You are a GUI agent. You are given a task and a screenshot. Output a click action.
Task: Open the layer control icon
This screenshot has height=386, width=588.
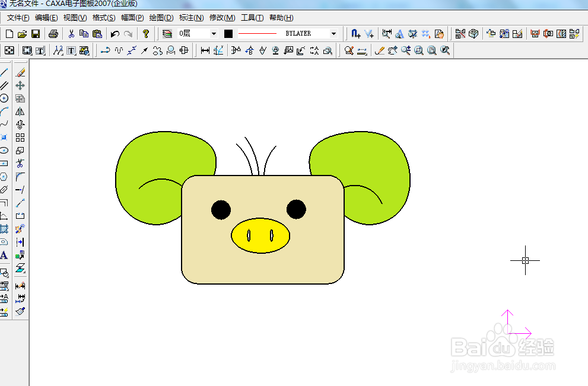[167, 34]
